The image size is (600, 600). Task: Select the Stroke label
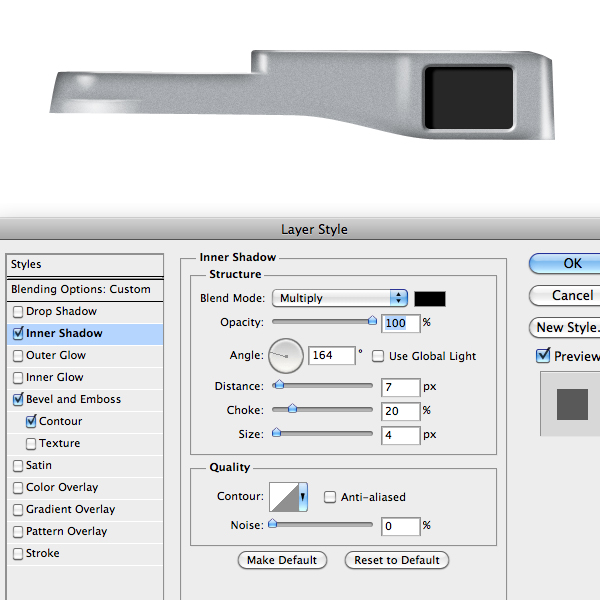[42, 554]
